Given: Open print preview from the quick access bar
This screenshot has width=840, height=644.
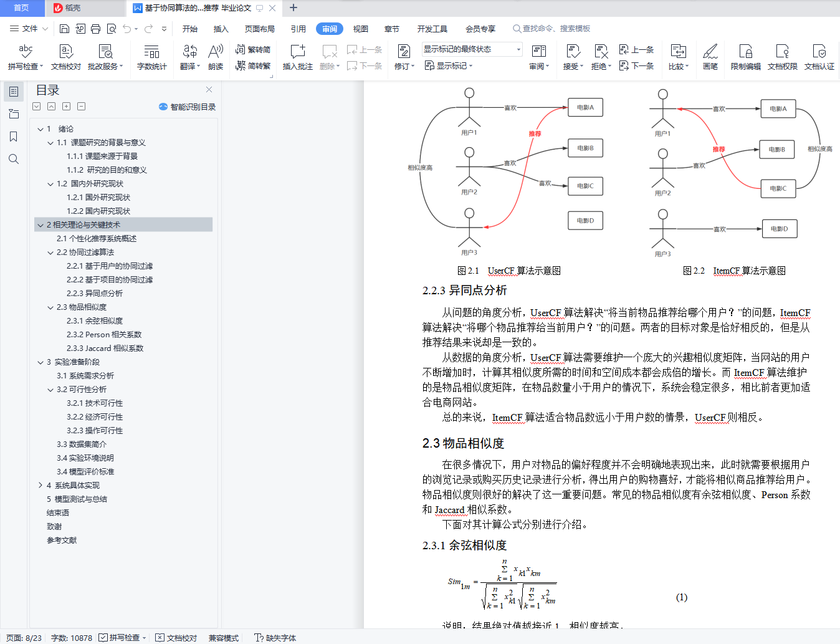Looking at the screenshot, I should [112, 29].
